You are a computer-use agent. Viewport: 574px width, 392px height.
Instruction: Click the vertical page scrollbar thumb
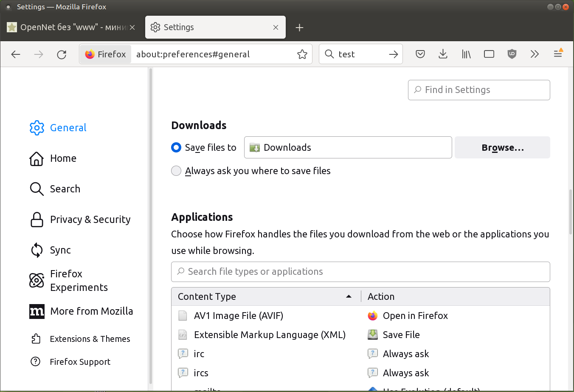click(571, 212)
